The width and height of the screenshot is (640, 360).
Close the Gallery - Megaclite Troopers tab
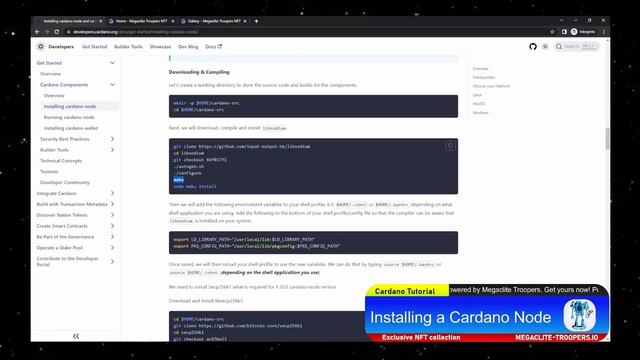coord(245,21)
